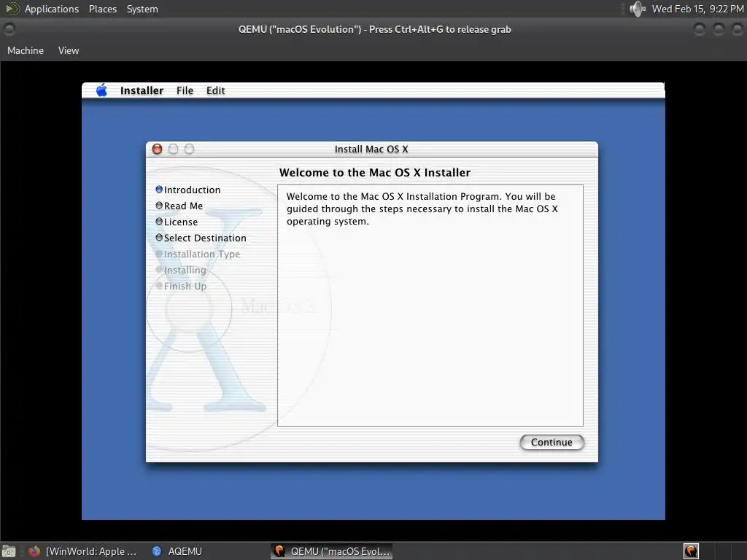Open the Applications menu in top panel

point(52,9)
